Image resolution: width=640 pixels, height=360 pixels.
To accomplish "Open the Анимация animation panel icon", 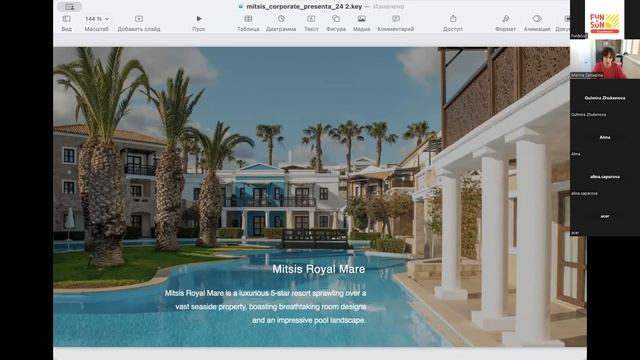I will click(537, 19).
